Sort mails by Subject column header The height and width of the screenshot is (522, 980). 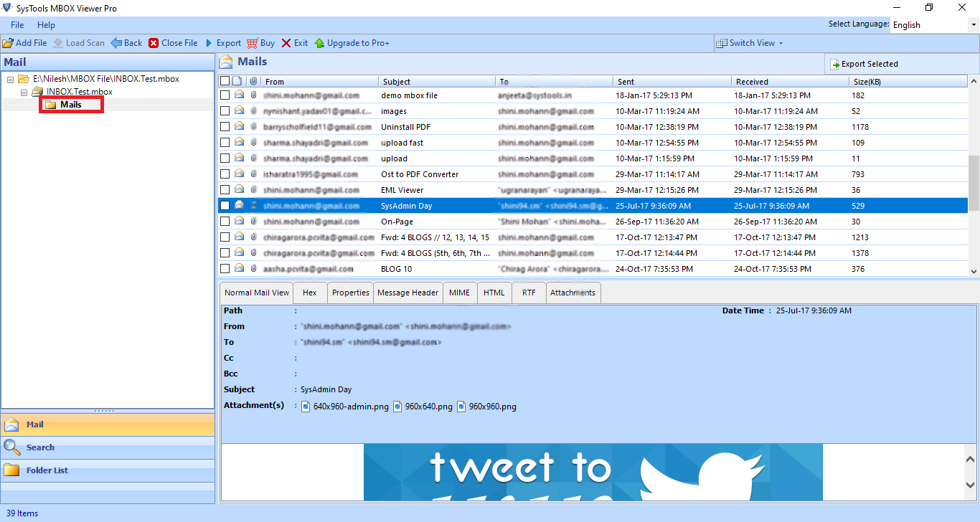(x=436, y=82)
